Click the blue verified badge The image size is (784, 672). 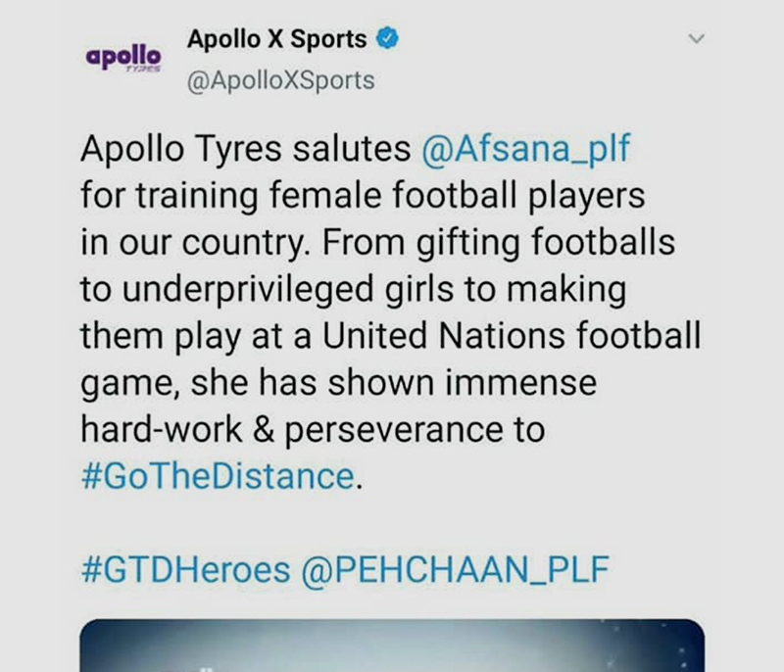click(x=387, y=38)
